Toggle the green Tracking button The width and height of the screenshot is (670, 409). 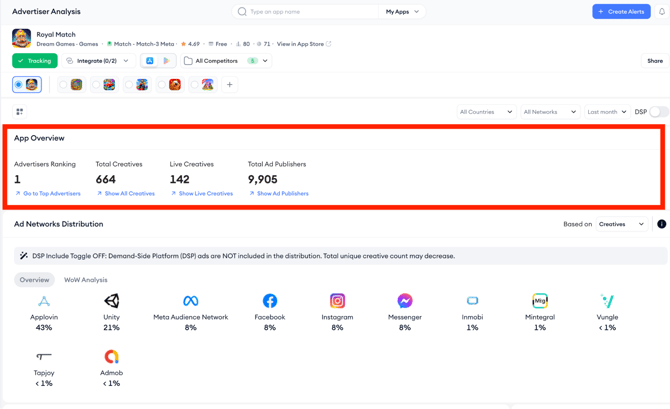tap(35, 61)
